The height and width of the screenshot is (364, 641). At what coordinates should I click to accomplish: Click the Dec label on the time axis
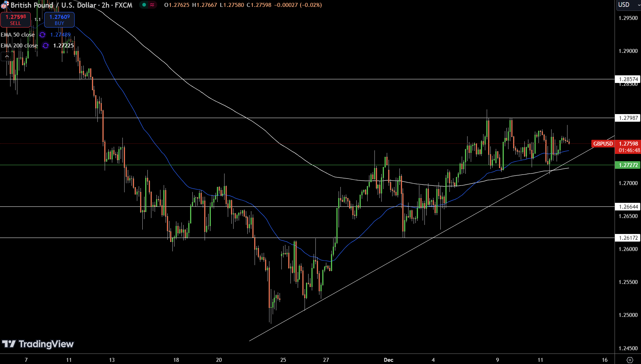point(389,360)
